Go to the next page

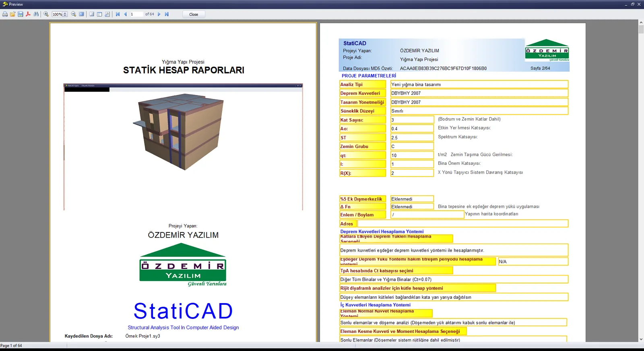click(x=159, y=14)
